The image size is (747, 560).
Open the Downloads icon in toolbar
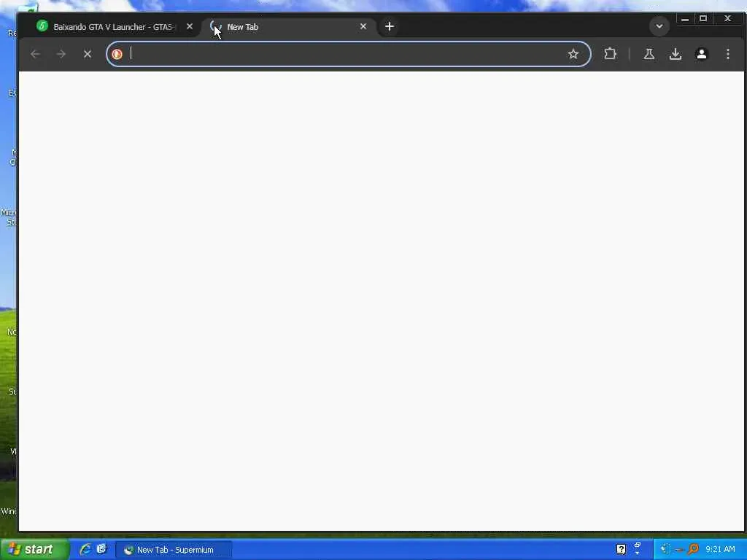tap(675, 54)
